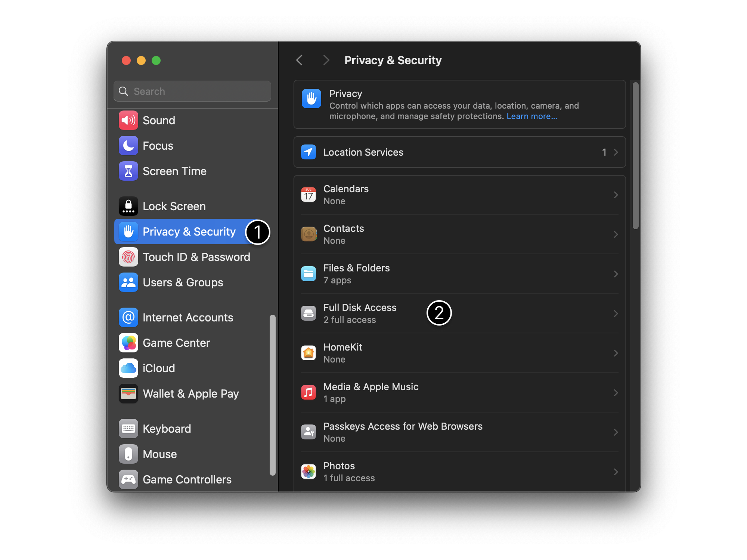Click the Learn more… link
Viewport: 747px width, 560px height.
pos(531,116)
